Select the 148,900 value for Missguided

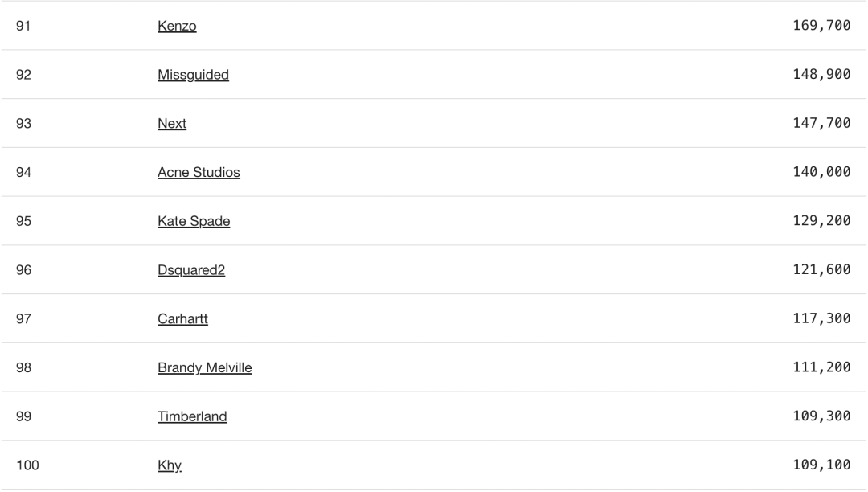click(x=821, y=74)
